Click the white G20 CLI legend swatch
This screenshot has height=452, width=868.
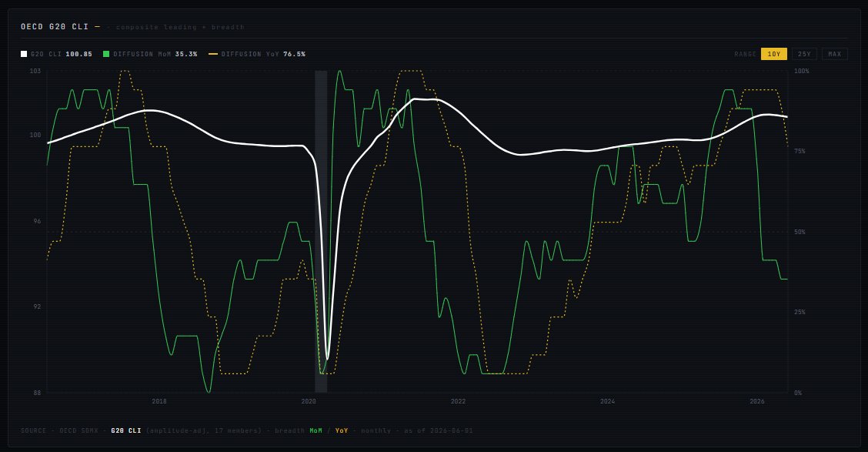click(24, 54)
